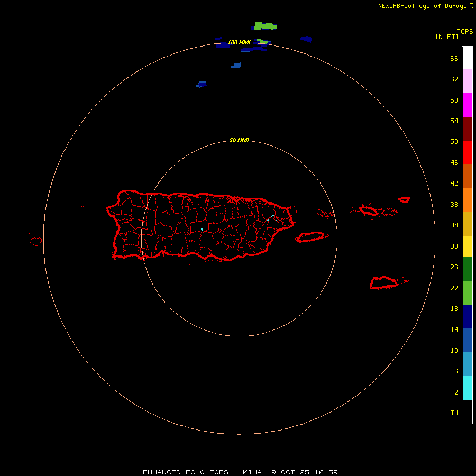The width and height of the screenshot is (476, 476).
Task: Click the "30" legend value
Action: [454, 246]
